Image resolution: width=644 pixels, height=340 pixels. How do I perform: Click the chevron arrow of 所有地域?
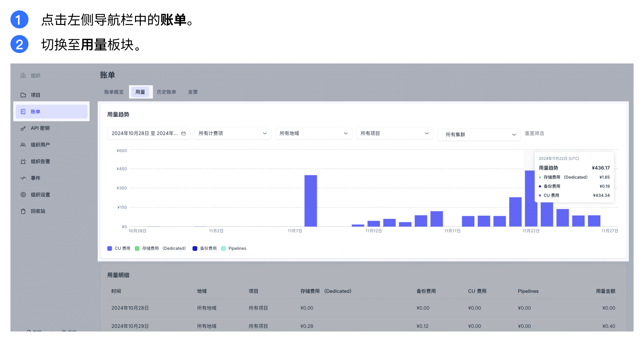pyautogui.click(x=346, y=134)
